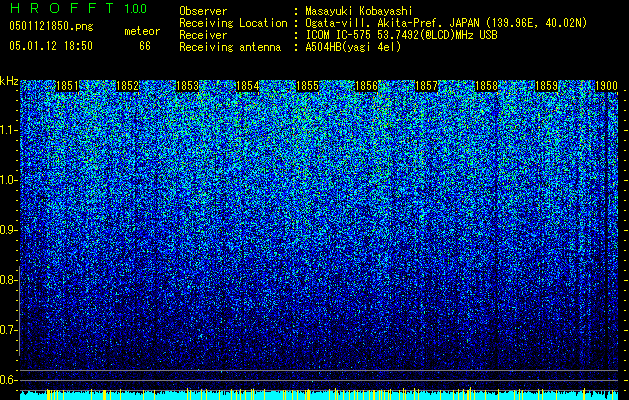Click the 0.6 frequency axis label
Viewport: 629px width, 400px height.
[7, 380]
